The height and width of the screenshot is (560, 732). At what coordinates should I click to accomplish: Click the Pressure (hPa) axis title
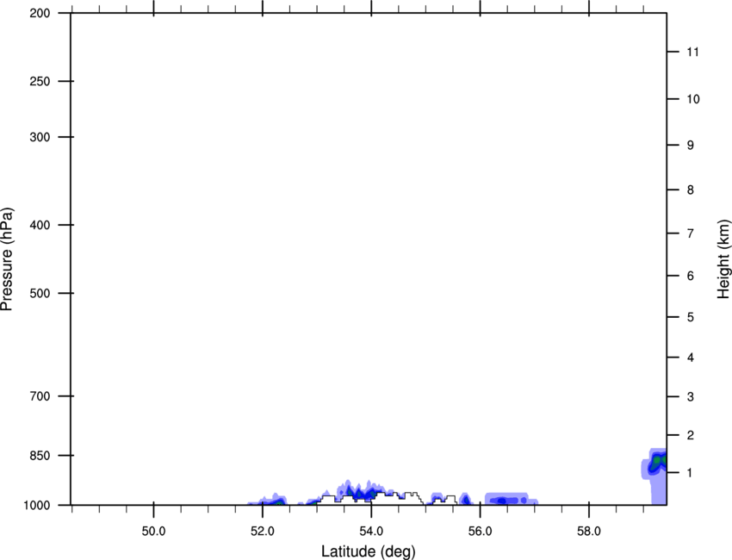click(x=7, y=259)
